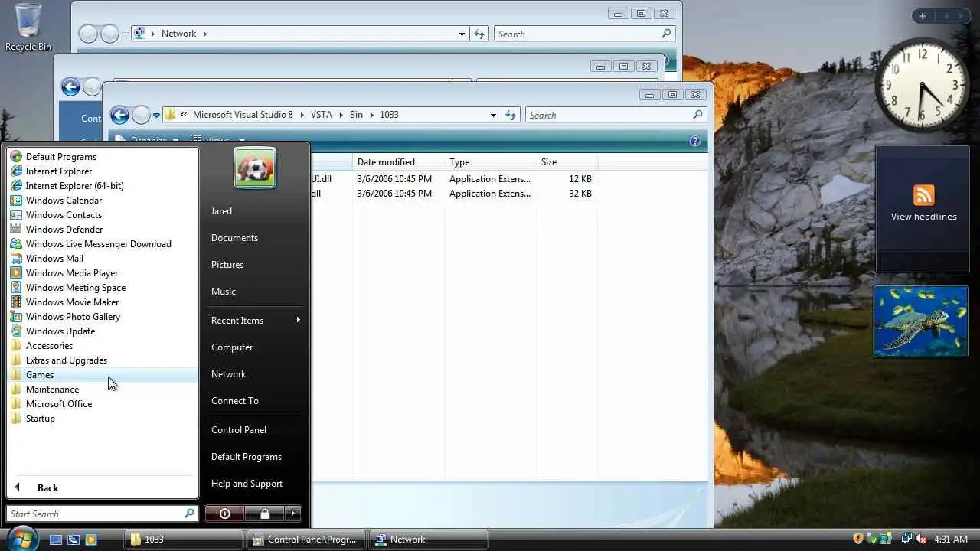Open the Recent Items submenu
The width and height of the screenshot is (980, 551).
[x=255, y=321]
